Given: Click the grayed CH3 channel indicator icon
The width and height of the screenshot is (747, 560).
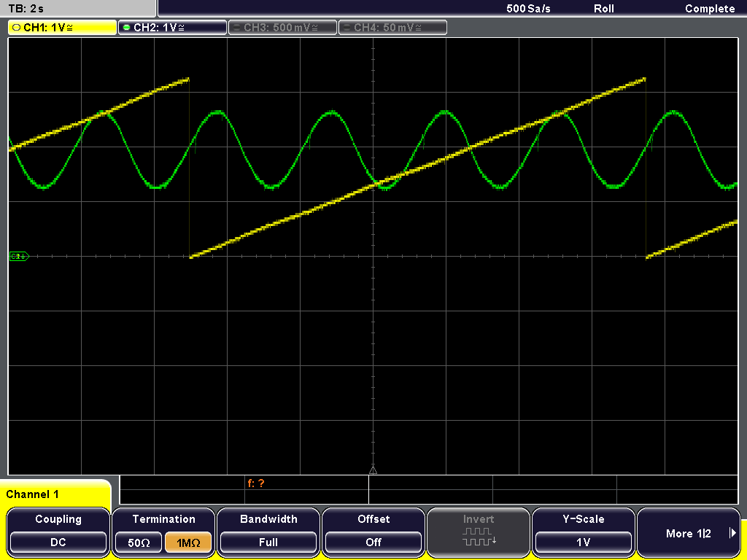Looking at the screenshot, I should 239,27.
